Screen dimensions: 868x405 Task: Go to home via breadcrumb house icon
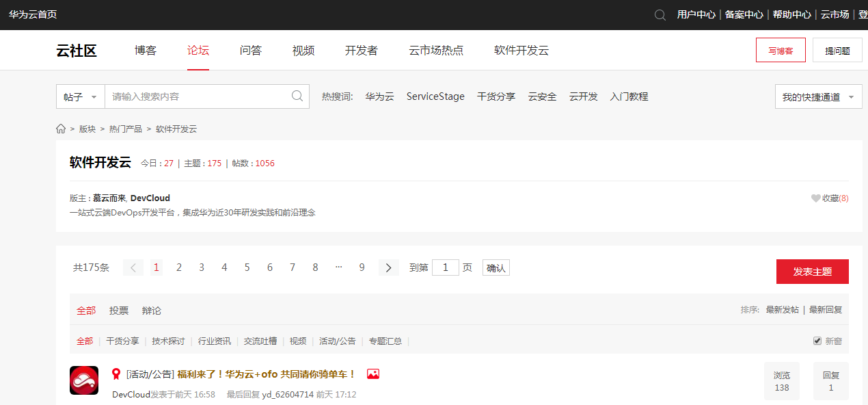tap(61, 129)
